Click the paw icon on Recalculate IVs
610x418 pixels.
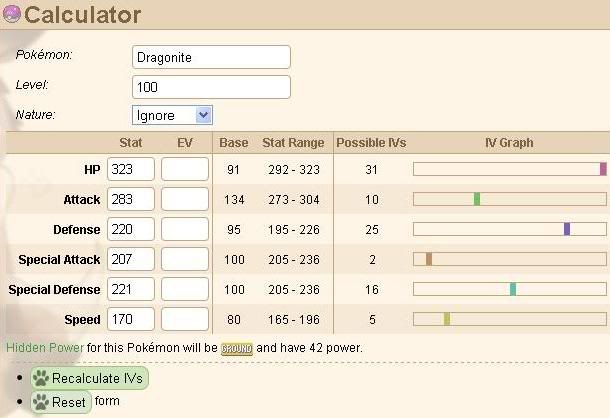pyautogui.click(x=41, y=378)
